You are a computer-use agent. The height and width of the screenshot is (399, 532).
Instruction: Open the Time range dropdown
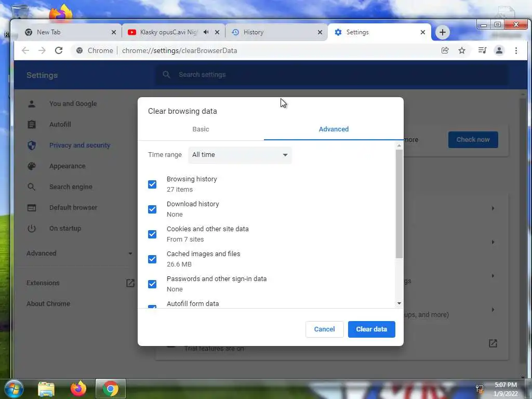coord(240,155)
